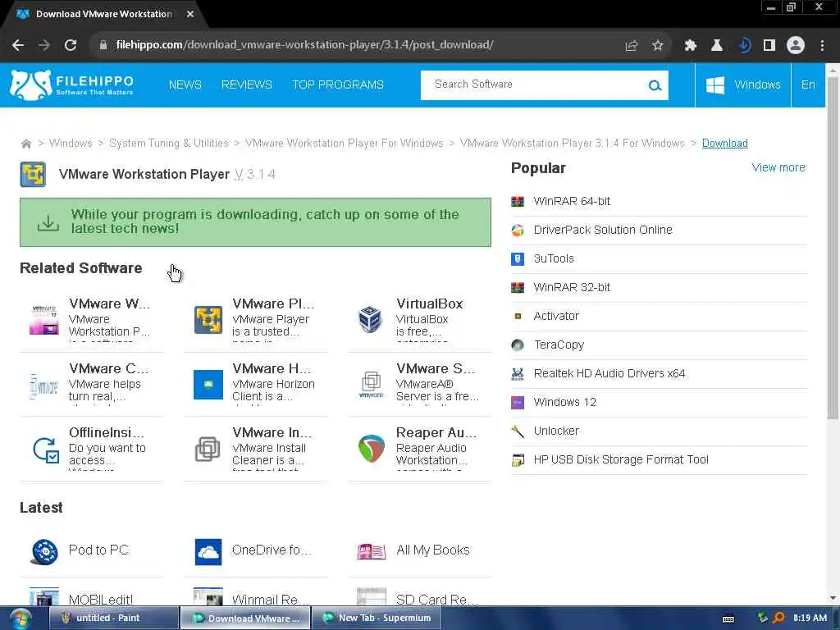This screenshot has width=840, height=630.
Task: Open MOBILedit! in Latest list
Action: [x=101, y=600]
